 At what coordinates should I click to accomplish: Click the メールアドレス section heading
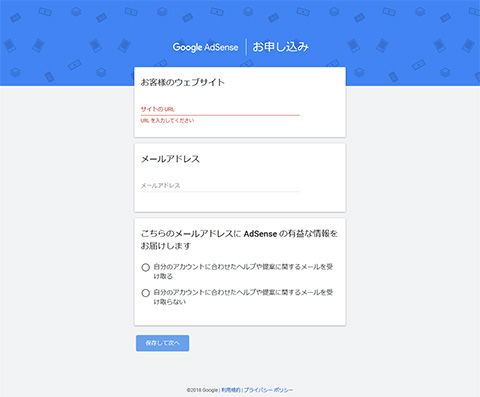coord(170,159)
